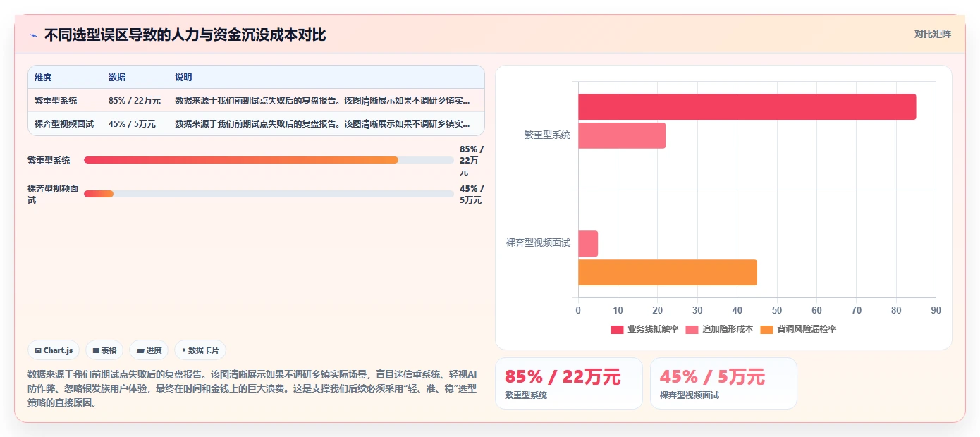Click the pink 22 bar for 繁重型系统
The width and height of the screenshot is (980, 437).
tap(622, 135)
